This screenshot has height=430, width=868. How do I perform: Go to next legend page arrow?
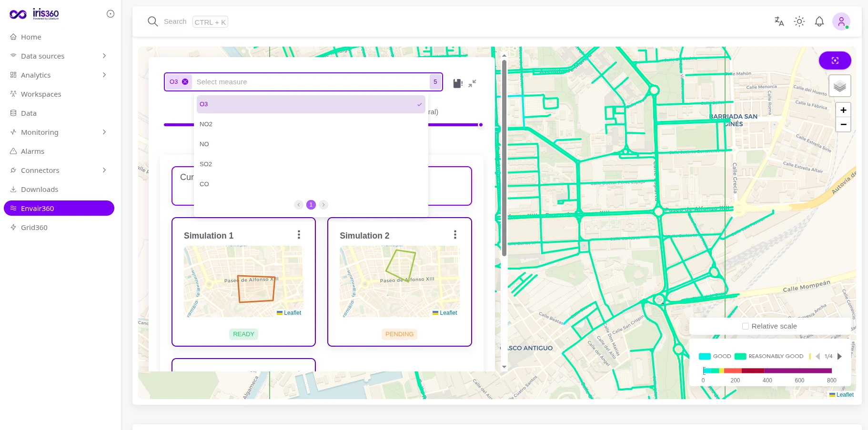[x=839, y=356]
